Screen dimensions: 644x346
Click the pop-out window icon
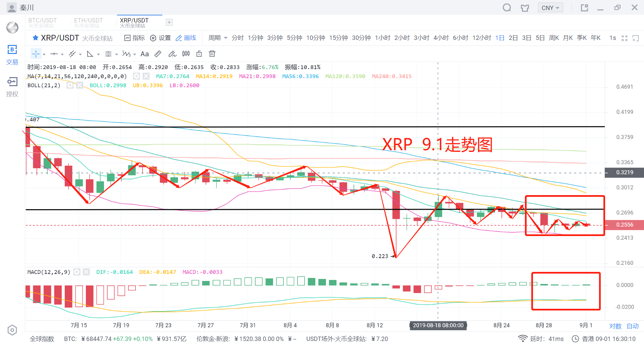tap(585, 8)
